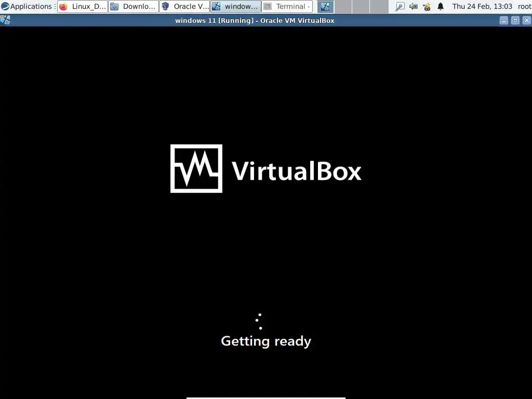
Task: Select the second empty workspace
Action: (x=343, y=6)
